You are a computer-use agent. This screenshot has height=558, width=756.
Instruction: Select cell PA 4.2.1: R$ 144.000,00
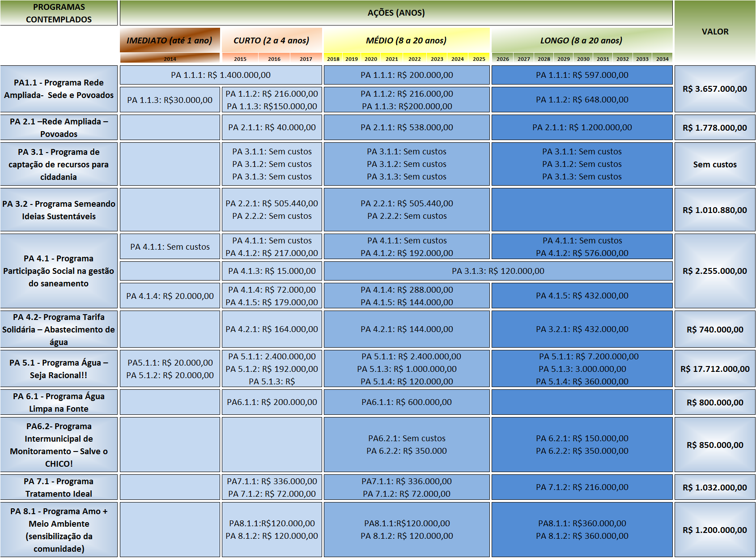(407, 329)
